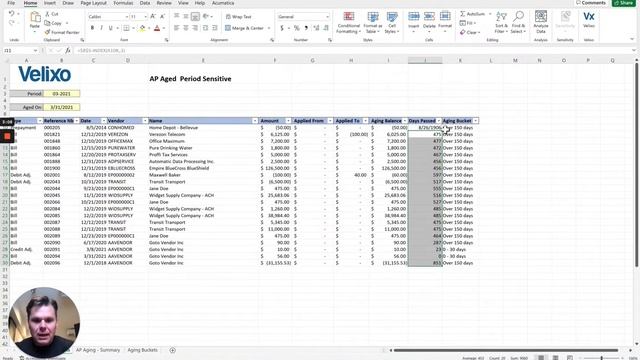
Task: Decrease font size with smaller A icon
Action: (x=162, y=16)
